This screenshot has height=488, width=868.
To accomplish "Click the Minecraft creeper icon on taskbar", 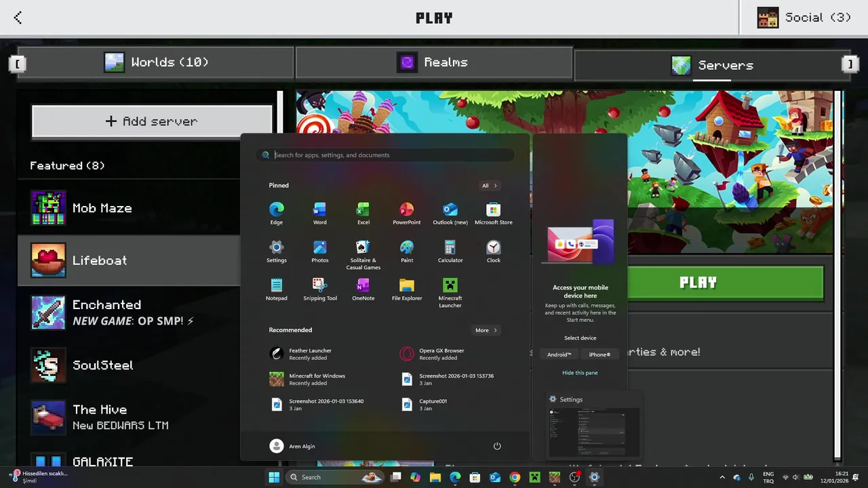I will coord(534,477).
